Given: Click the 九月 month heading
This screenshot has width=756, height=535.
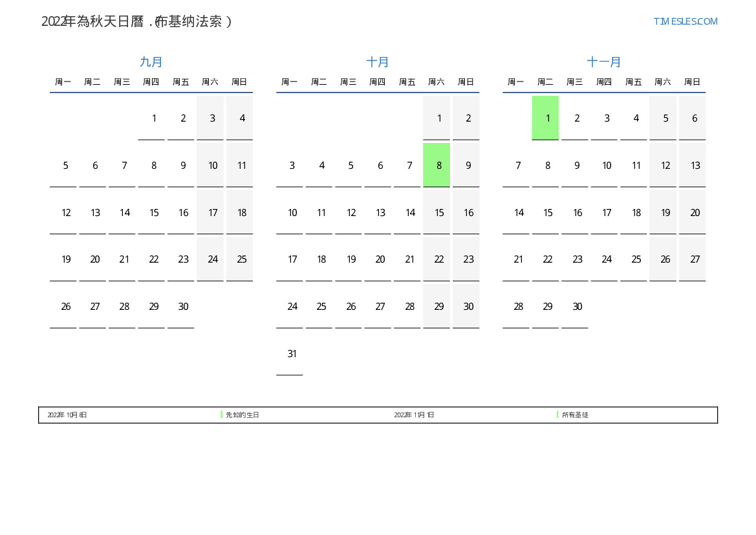Looking at the screenshot, I should pos(151,62).
